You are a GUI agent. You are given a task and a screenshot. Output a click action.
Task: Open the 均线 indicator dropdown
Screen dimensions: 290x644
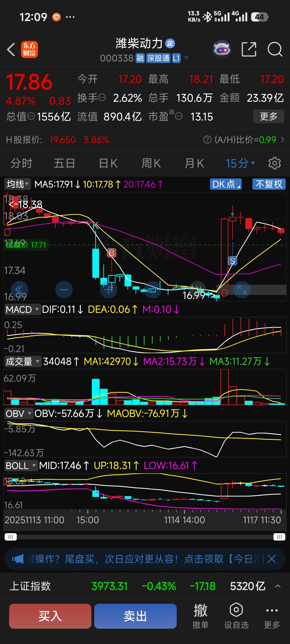[18, 184]
